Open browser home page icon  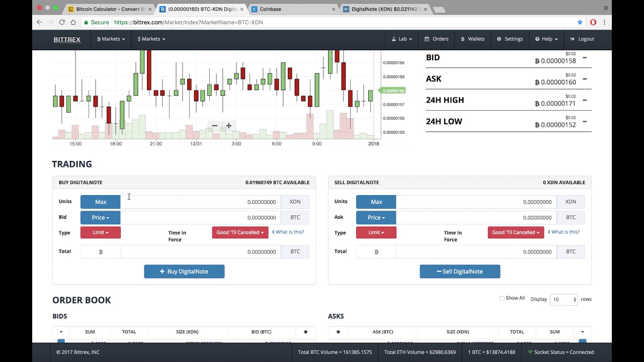click(73, 22)
